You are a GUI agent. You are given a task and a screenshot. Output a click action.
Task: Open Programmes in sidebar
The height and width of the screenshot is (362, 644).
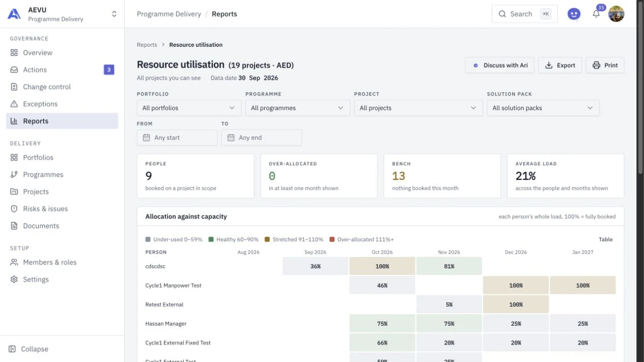pos(62,174)
